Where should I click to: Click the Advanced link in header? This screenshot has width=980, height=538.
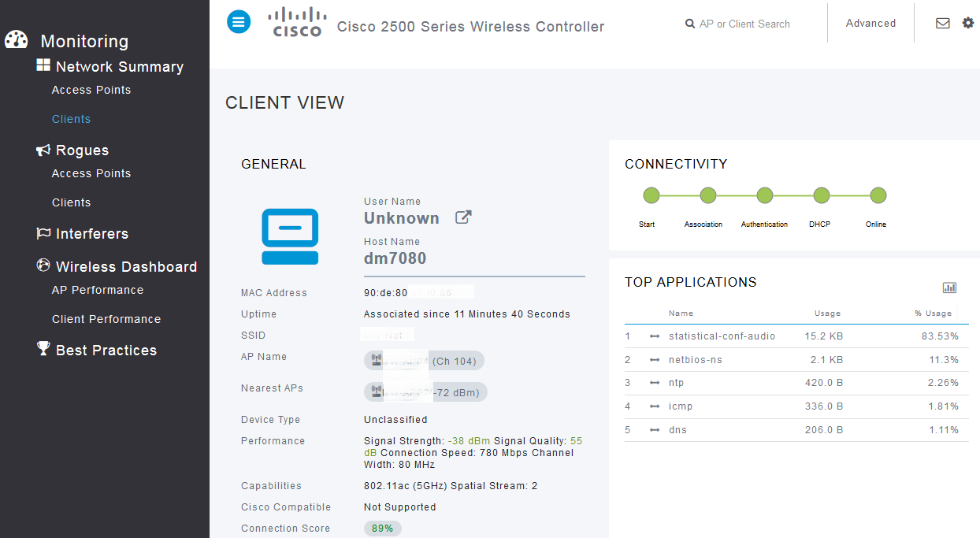click(x=870, y=24)
